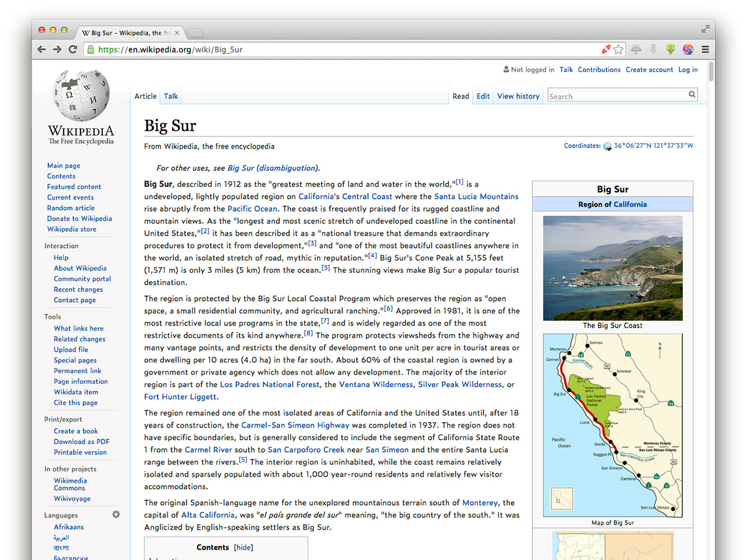This screenshot has width=747, height=560.
Task: Go back with the browser back arrow
Action: pyautogui.click(x=41, y=50)
